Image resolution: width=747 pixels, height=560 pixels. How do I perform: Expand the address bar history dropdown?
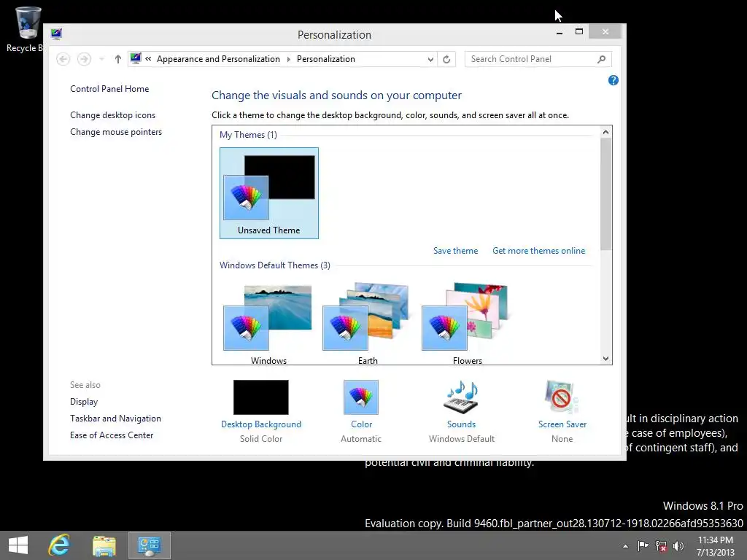coord(430,60)
